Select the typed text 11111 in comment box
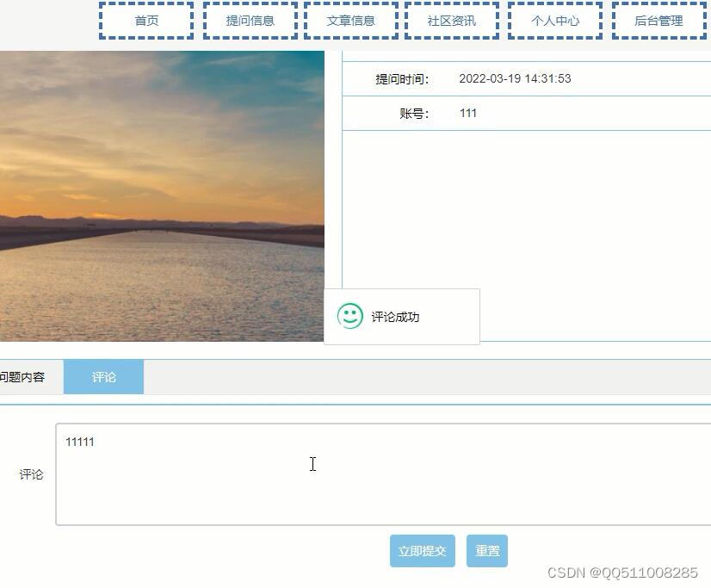This screenshot has height=588, width=711. coord(80,442)
